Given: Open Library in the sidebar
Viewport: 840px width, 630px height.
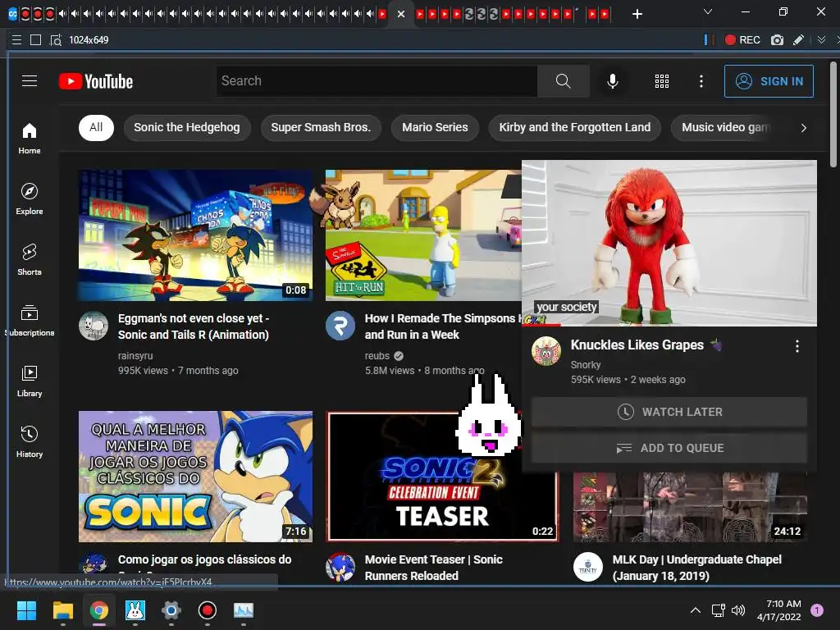Looking at the screenshot, I should click(x=30, y=381).
